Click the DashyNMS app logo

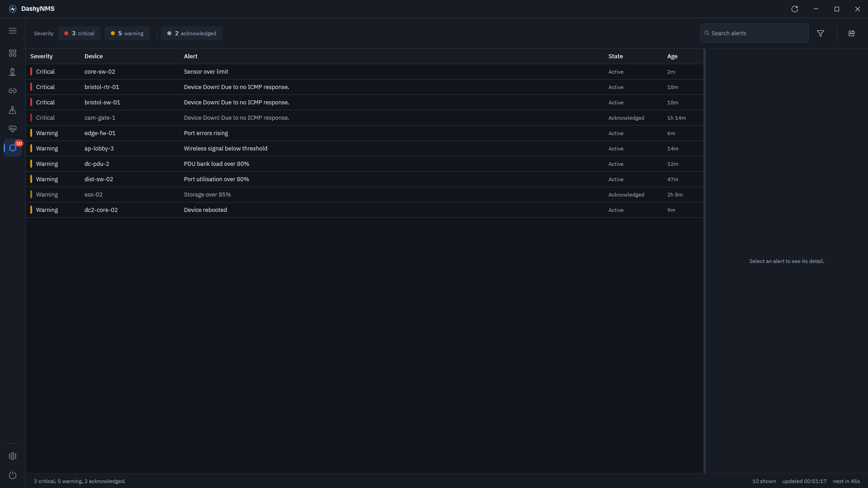click(x=13, y=9)
